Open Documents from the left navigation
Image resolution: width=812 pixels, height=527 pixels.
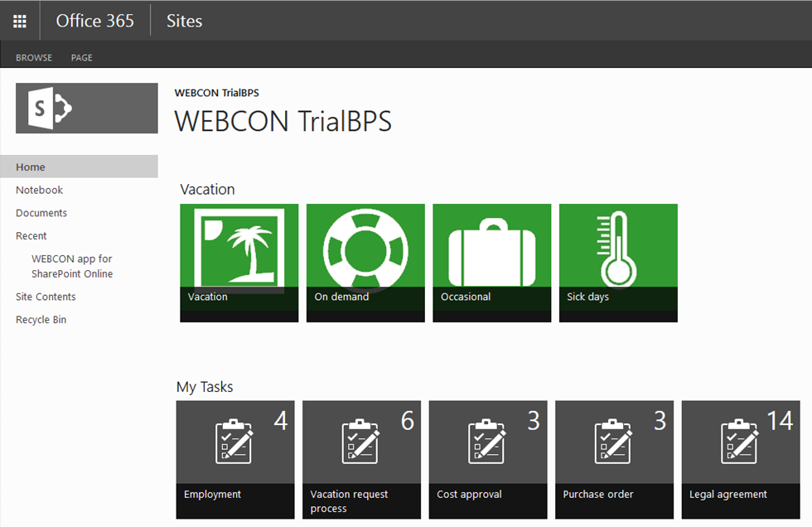coord(41,213)
